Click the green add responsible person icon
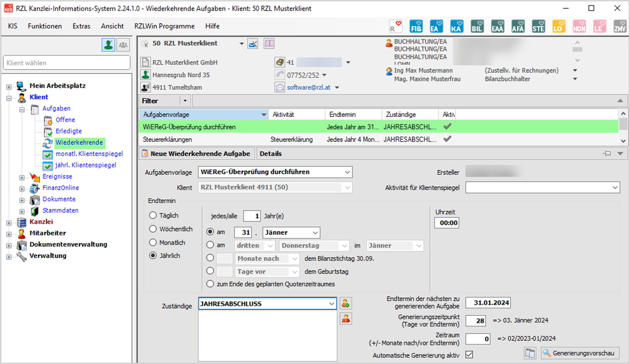This screenshot has height=364, width=630. 346,303
